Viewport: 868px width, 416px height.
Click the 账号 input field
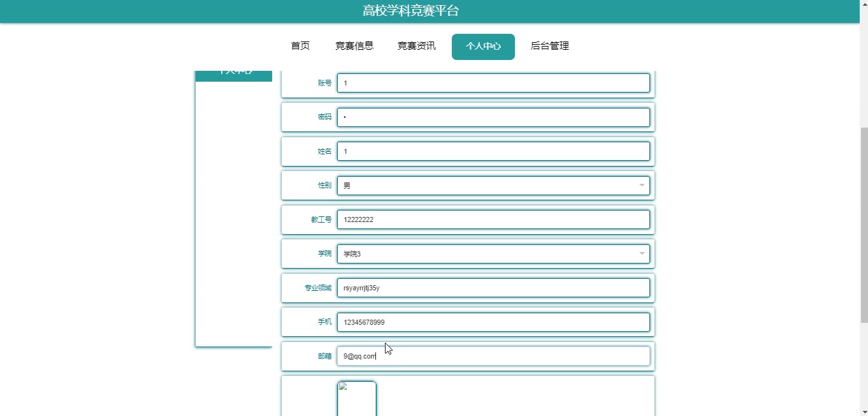[493, 83]
